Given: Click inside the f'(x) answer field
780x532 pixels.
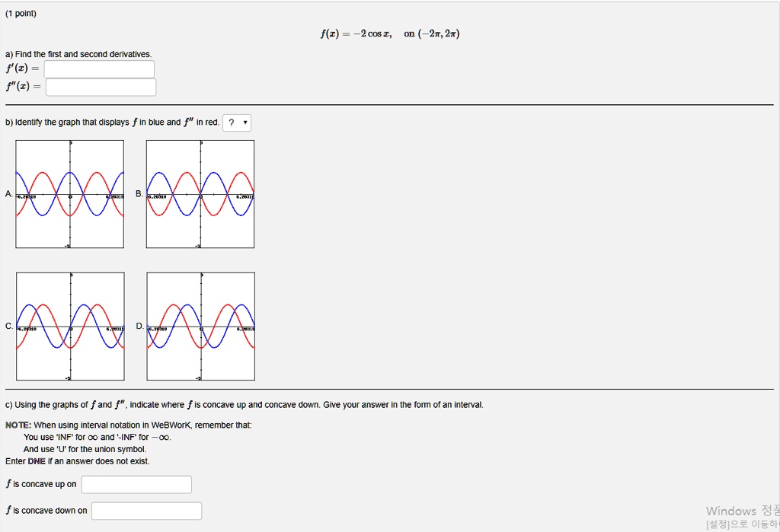Looking at the screenshot, I should coord(99,68).
